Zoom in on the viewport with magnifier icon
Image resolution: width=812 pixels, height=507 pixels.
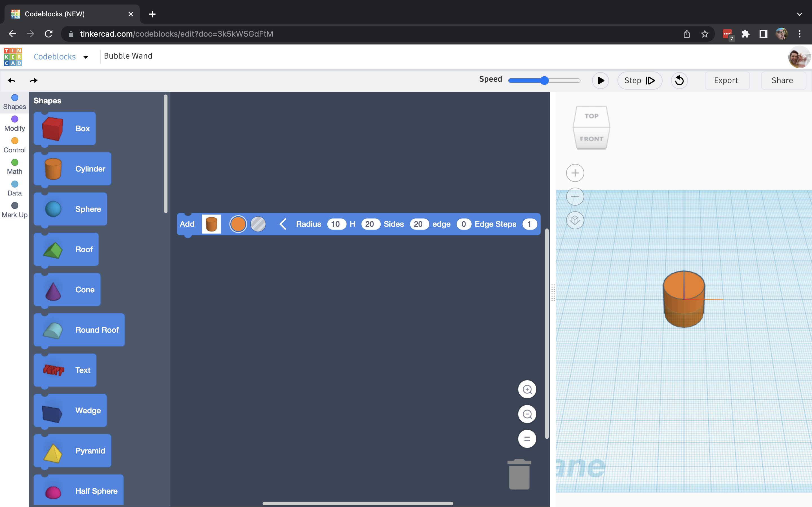click(527, 389)
